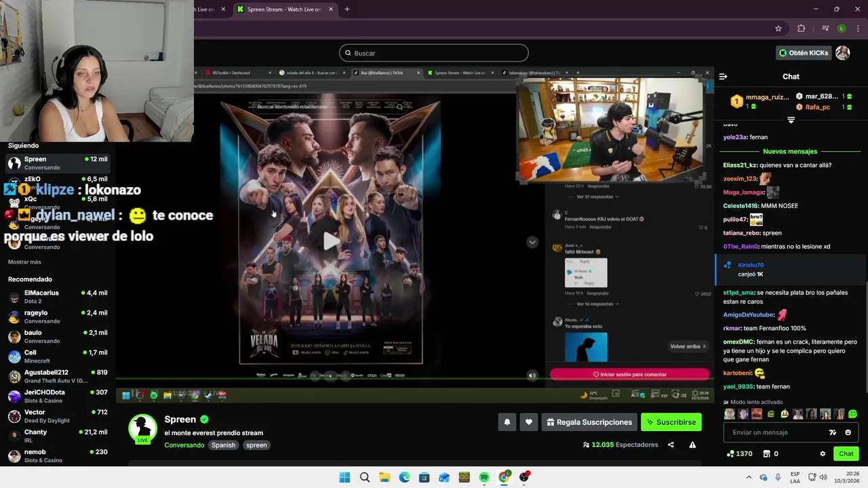Open Cell recommended channel
This screenshot has height=488, width=868.
tap(58, 357)
